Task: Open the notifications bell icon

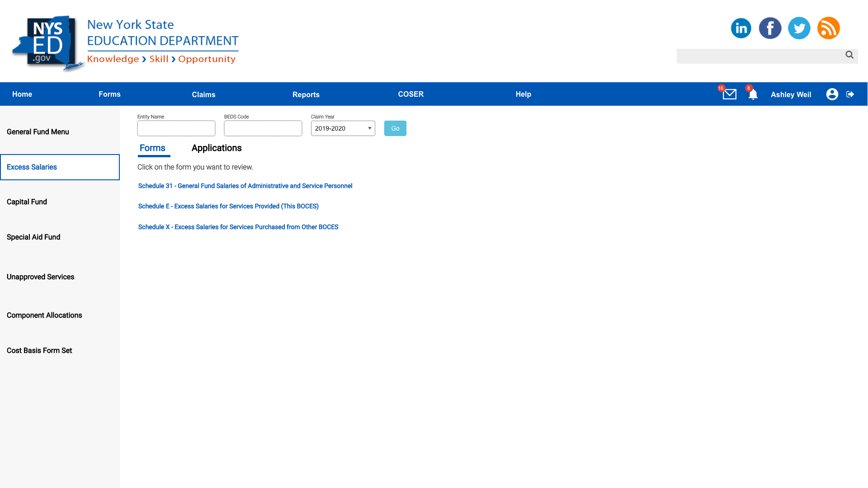Action: tap(753, 95)
